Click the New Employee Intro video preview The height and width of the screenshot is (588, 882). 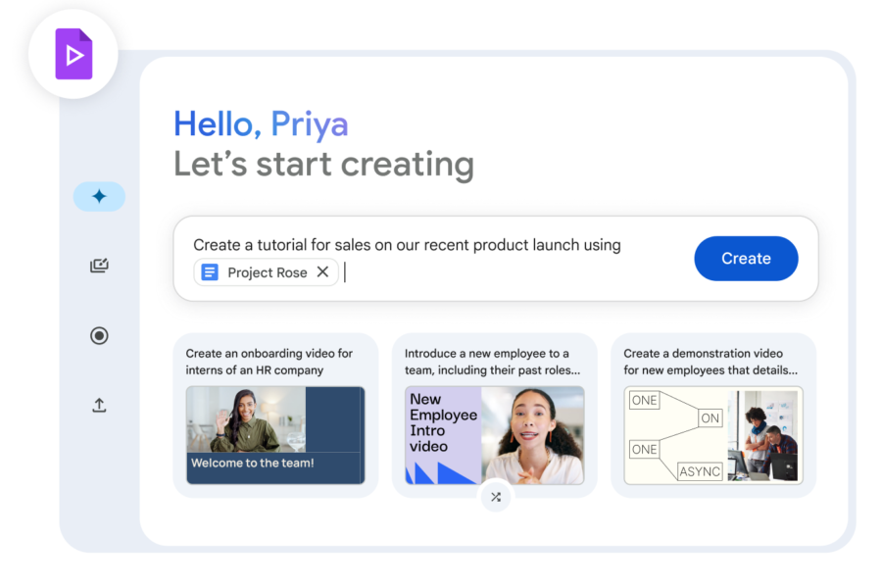pos(495,437)
